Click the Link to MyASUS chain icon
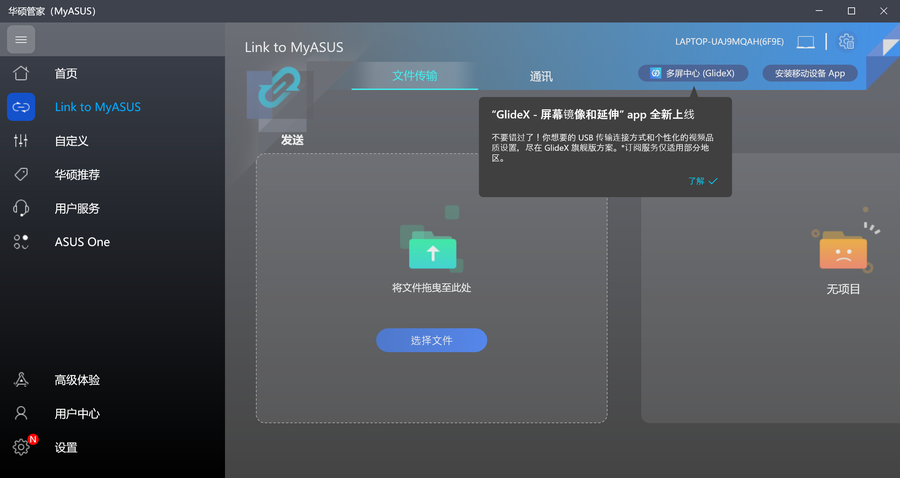This screenshot has width=900, height=478. [x=21, y=107]
